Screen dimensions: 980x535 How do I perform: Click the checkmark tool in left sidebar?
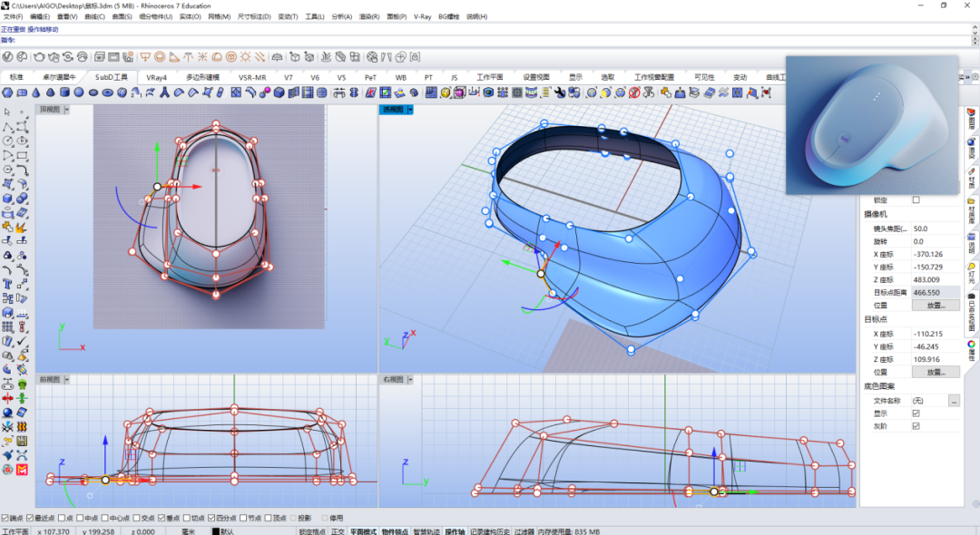[x=22, y=341]
